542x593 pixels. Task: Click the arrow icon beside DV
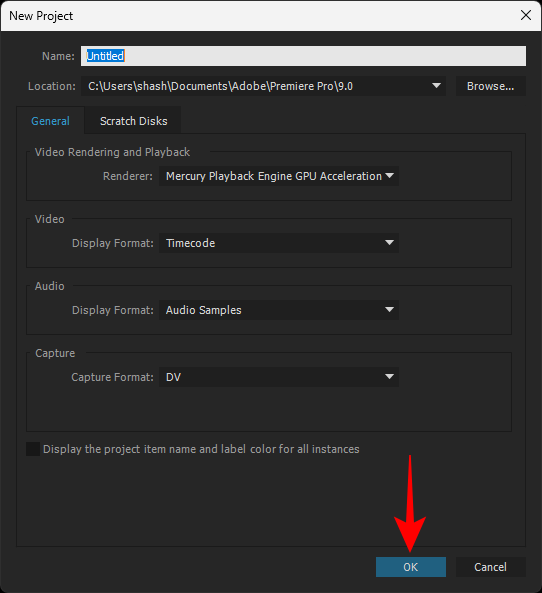[389, 377]
